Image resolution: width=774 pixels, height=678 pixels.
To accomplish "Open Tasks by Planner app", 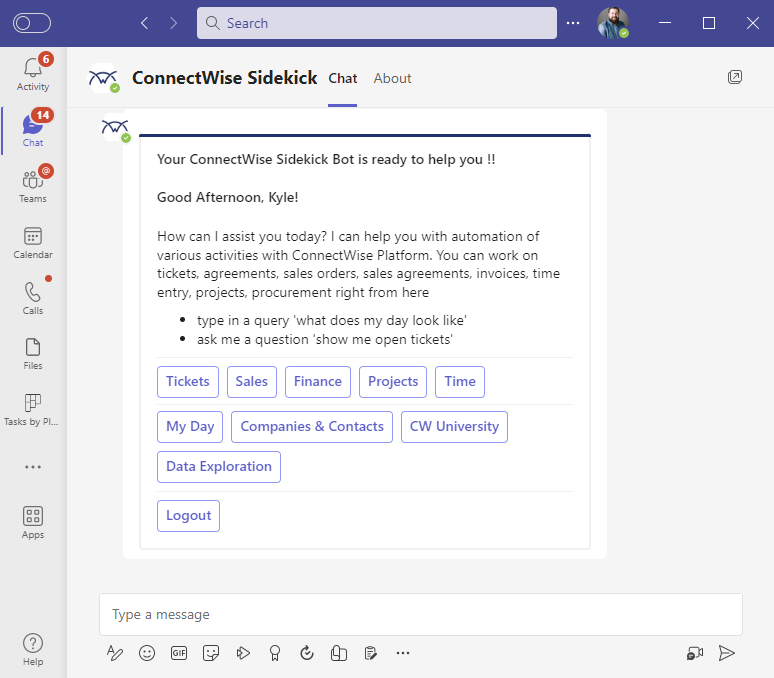I will tap(33, 409).
